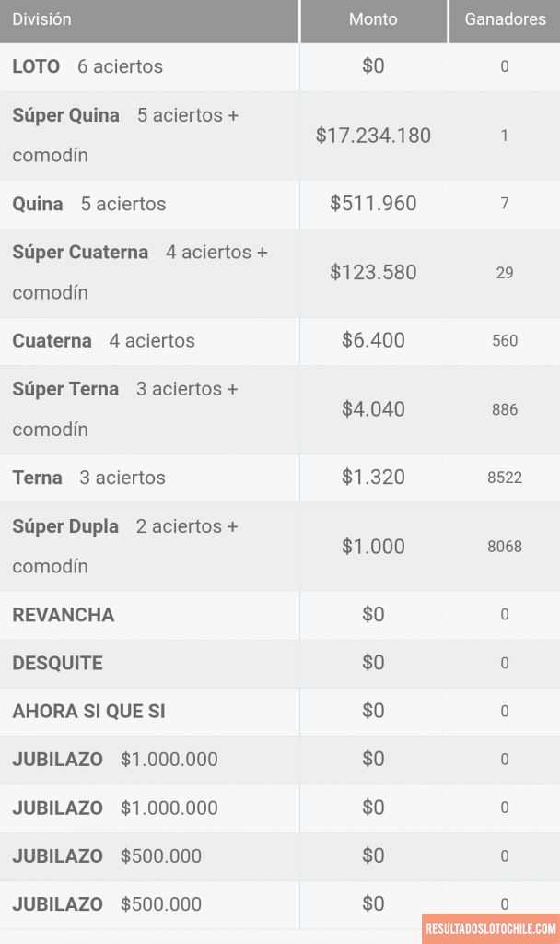The height and width of the screenshot is (944, 560).
Task: Click the Terna 3 aciertos label
Action: tap(88, 478)
